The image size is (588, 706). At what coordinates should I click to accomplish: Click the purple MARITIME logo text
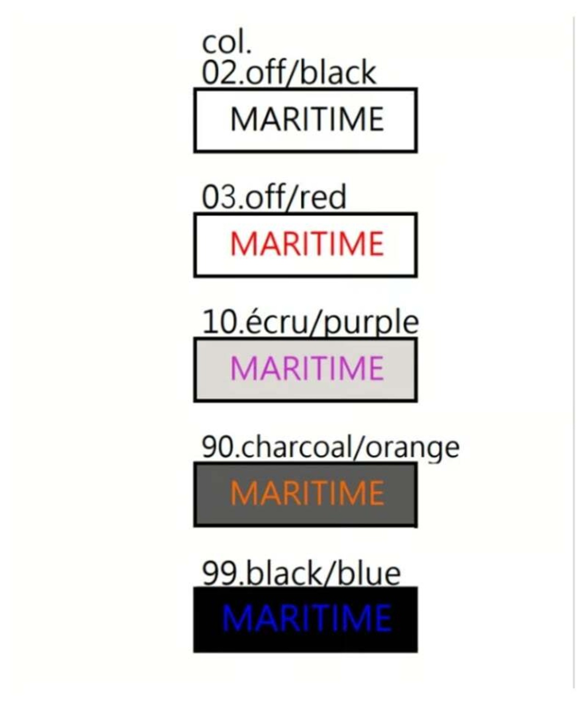pyautogui.click(x=306, y=368)
